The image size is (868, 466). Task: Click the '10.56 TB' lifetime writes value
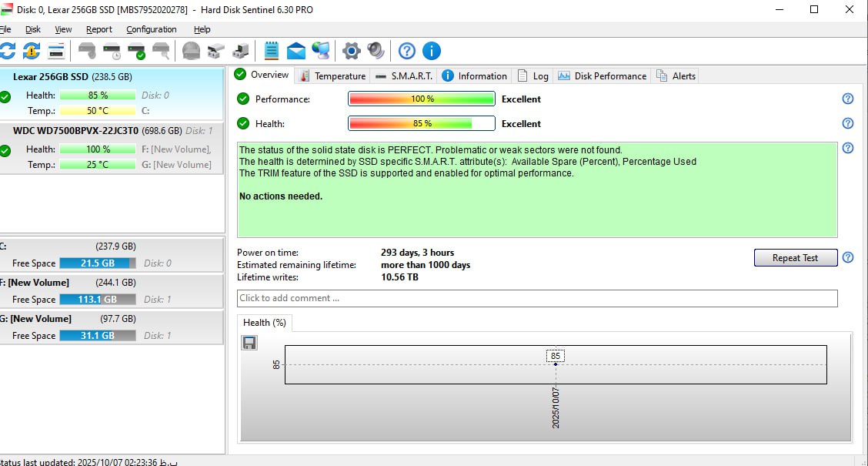pyautogui.click(x=399, y=277)
